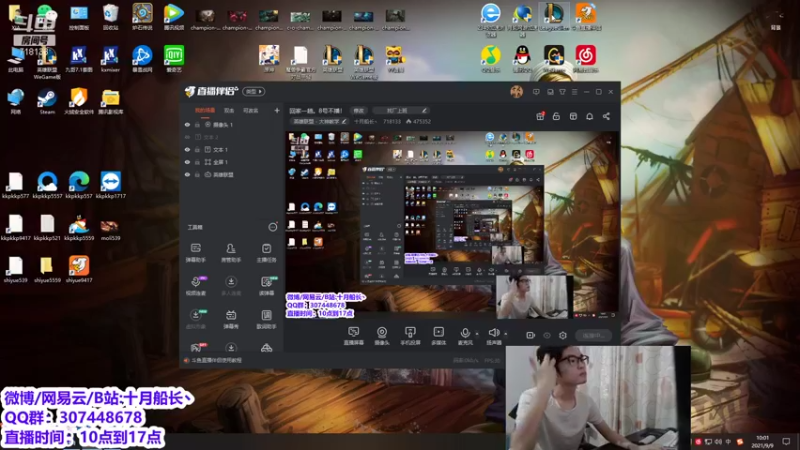Screen dimensions: 800x450
Task: Add a 多媒体 media source
Action: [438, 336]
